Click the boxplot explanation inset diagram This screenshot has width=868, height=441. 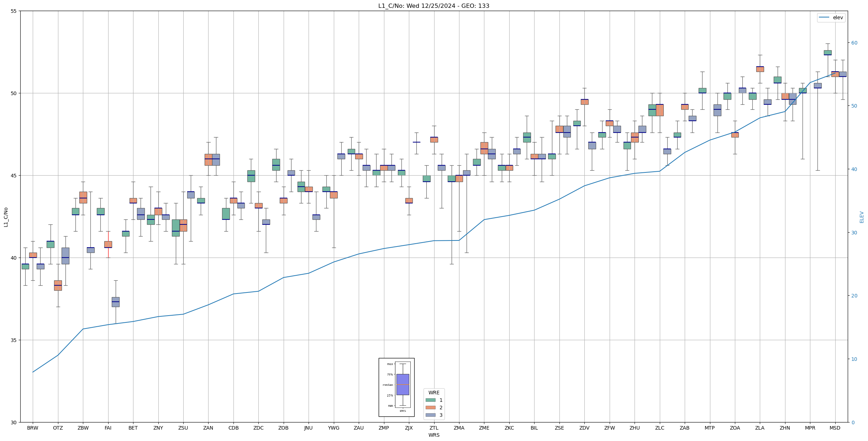click(x=396, y=387)
